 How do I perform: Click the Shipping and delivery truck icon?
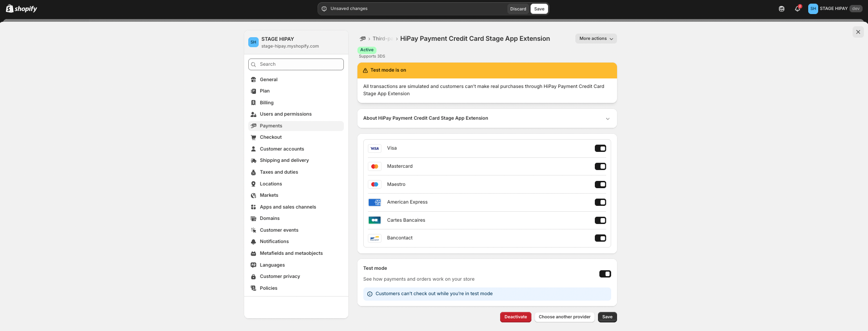point(254,161)
